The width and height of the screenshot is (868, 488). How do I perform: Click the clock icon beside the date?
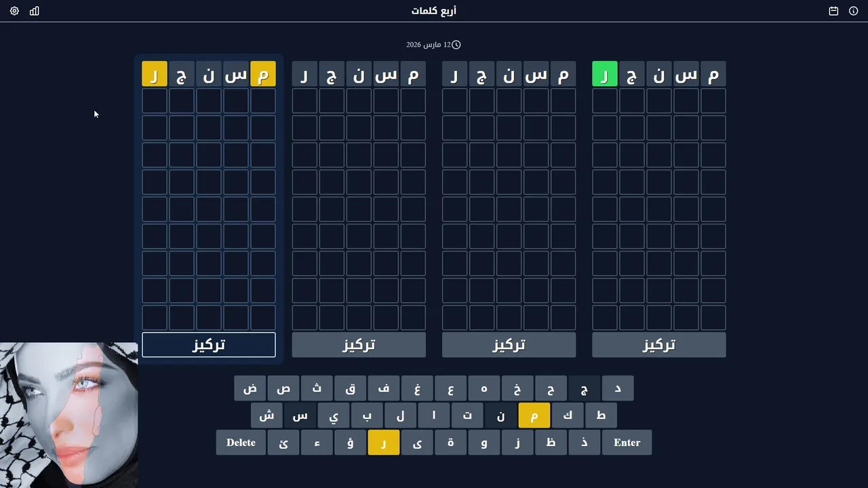[456, 45]
